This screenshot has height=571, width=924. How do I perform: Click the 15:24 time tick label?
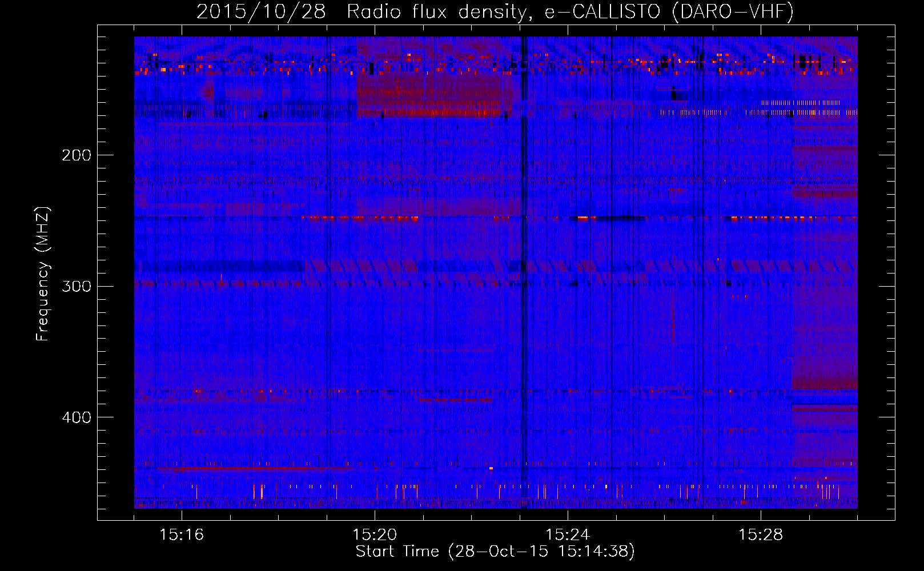[568, 535]
